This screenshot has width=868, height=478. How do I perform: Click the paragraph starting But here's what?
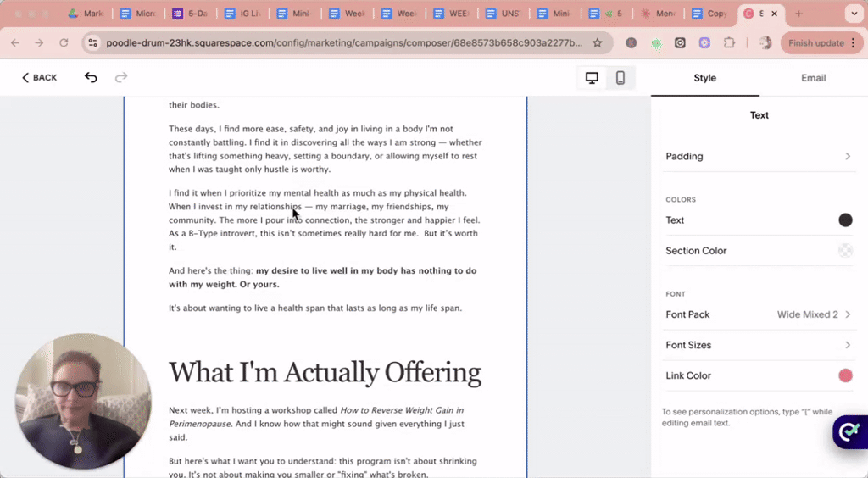[323, 468]
